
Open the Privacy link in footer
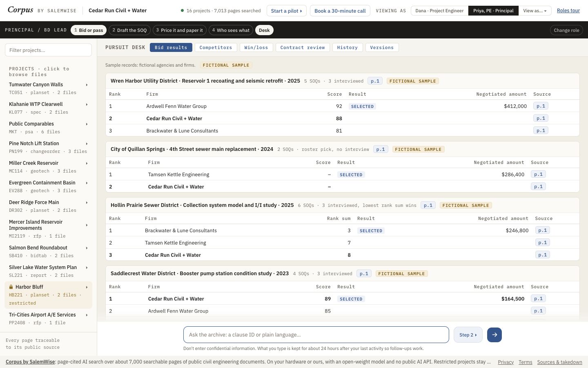506,362
